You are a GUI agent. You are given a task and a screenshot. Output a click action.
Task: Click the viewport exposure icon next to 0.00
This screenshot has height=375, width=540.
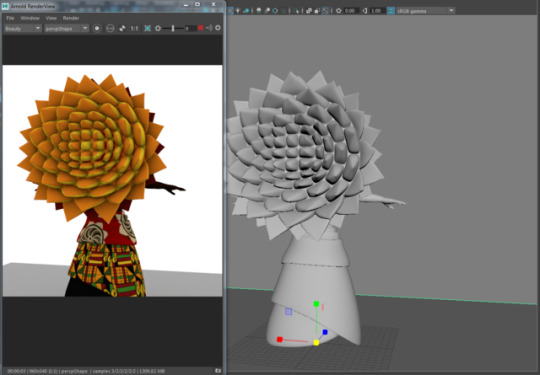coord(339,11)
